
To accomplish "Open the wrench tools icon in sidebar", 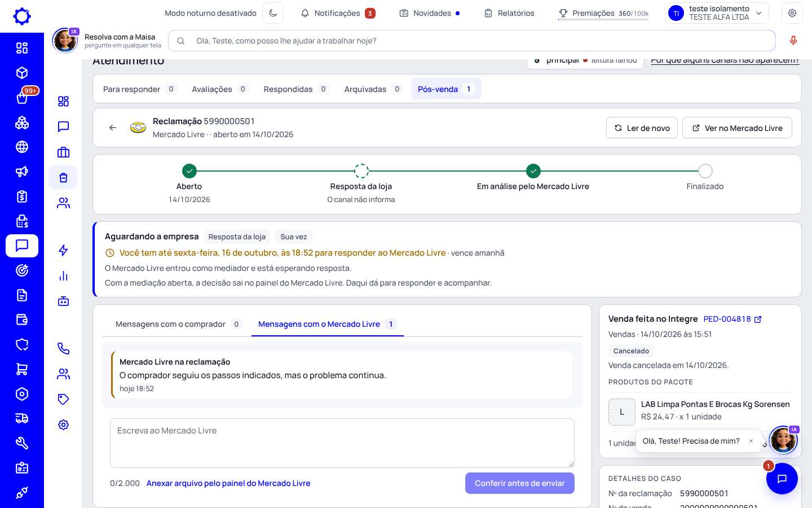I will (22, 443).
